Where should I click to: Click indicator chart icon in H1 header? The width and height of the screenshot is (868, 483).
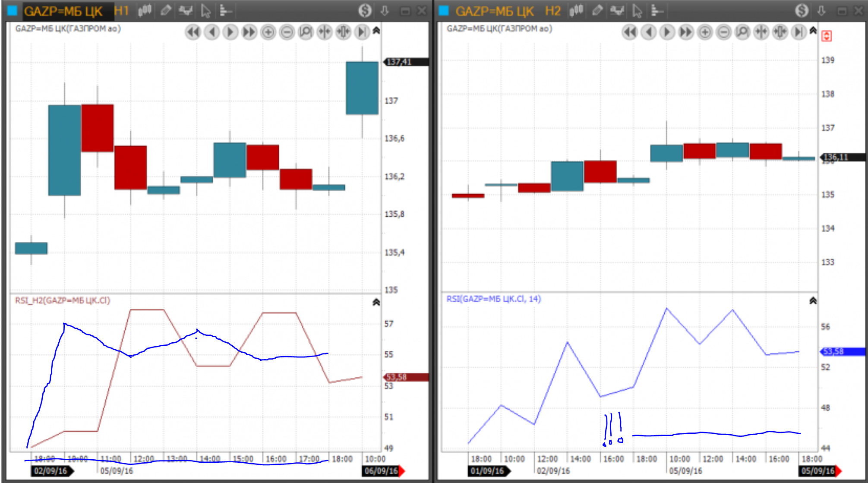pyautogui.click(x=186, y=10)
